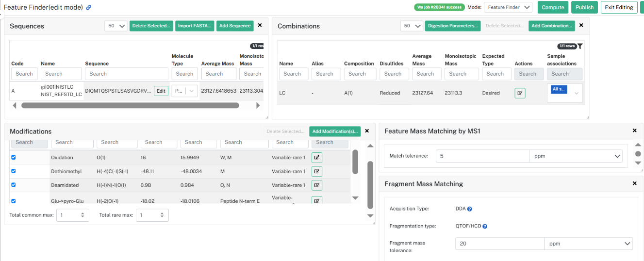Close the Modifications panel
Screen dimensions: 644x261
[x=367, y=131]
